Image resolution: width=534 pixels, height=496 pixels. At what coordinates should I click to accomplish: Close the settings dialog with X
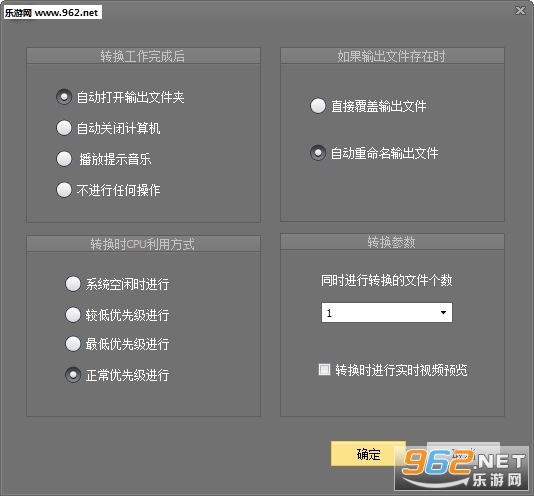pos(520,11)
